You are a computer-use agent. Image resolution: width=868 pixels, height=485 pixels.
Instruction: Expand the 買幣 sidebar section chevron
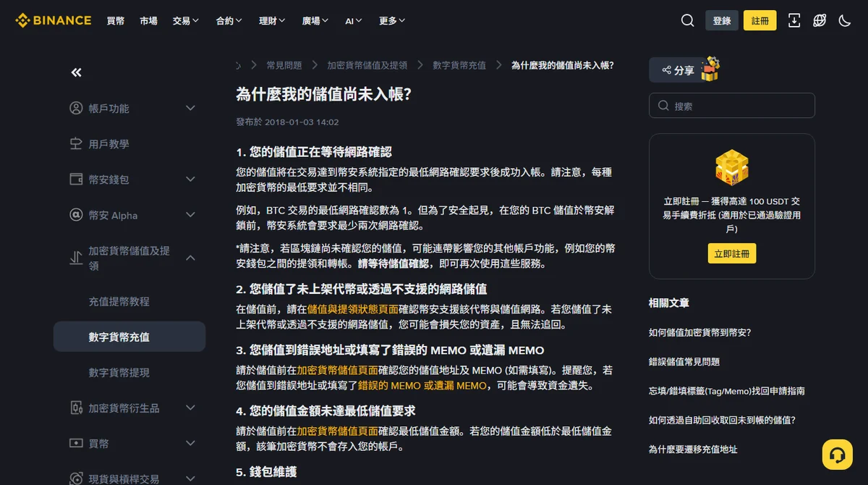coord(190,443)
